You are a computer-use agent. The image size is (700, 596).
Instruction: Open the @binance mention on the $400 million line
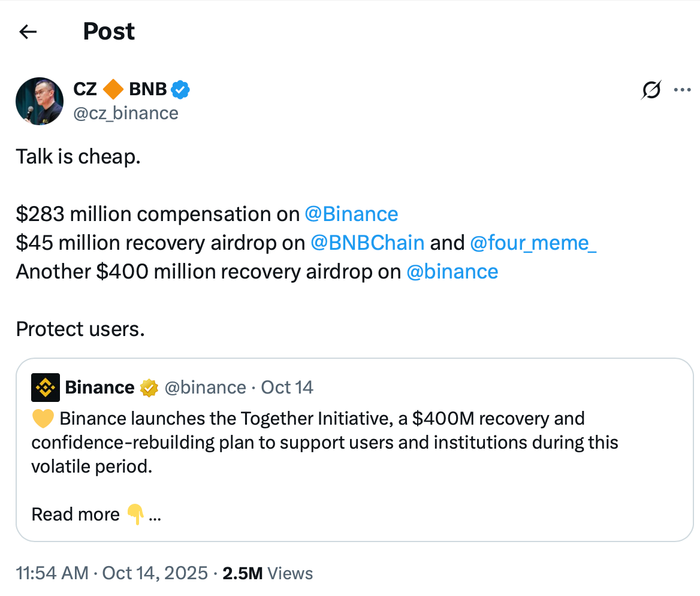(x=452, y=271)
